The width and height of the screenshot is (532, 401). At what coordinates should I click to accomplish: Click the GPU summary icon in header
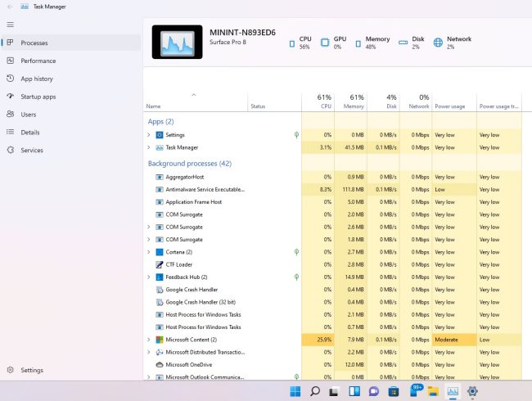(326, 43)
